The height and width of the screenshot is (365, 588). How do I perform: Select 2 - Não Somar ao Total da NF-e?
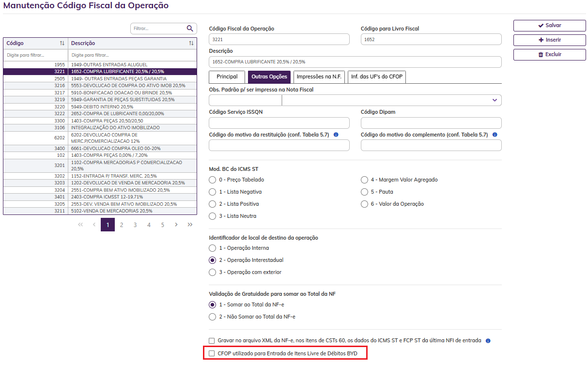tap(212, 317)
